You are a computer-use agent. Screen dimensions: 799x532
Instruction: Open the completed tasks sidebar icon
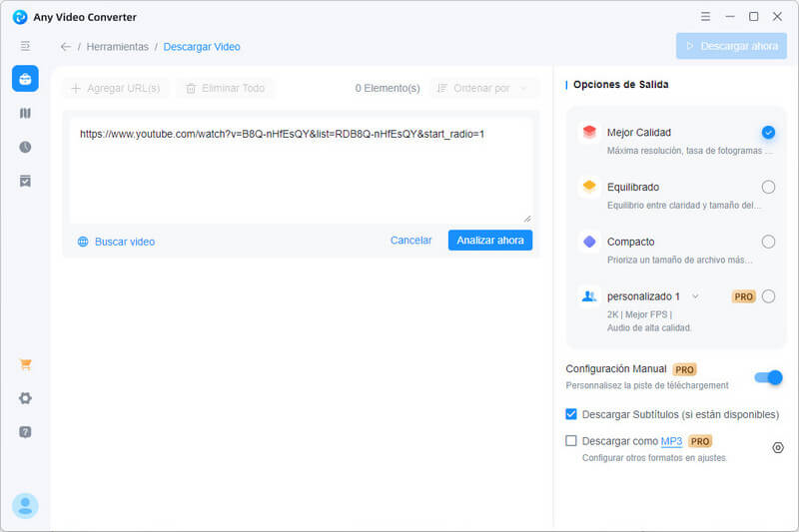pos(25,181)
